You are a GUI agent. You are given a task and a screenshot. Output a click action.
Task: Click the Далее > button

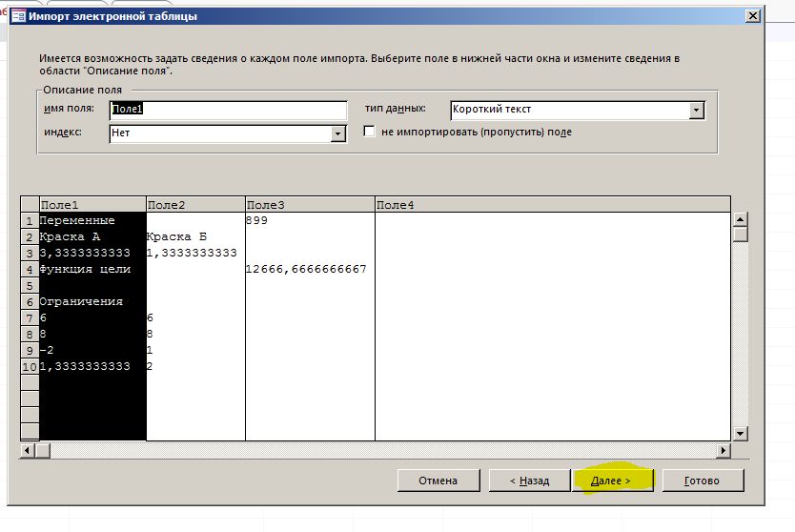point(612,481)
